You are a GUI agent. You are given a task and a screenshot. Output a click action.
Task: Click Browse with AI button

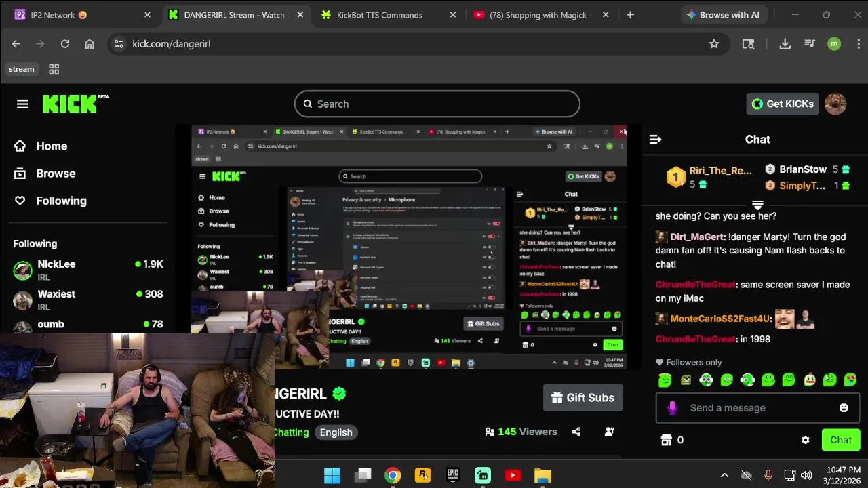pos(723,15)
